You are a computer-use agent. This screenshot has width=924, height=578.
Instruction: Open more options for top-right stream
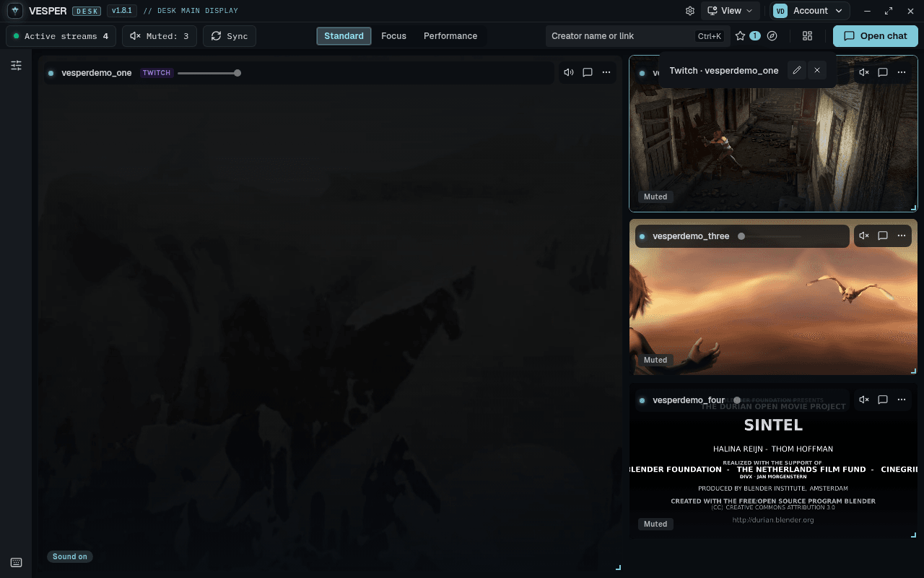coord(902,72)
